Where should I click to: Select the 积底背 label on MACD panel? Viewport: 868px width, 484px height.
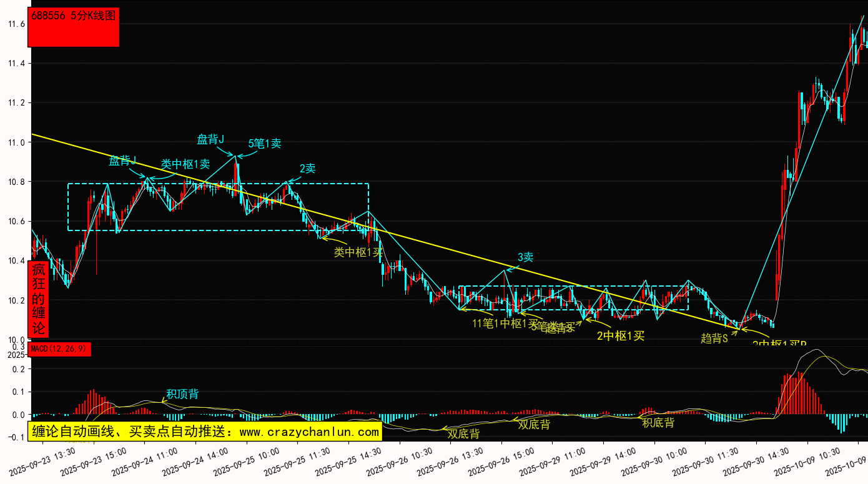[658, 423]
